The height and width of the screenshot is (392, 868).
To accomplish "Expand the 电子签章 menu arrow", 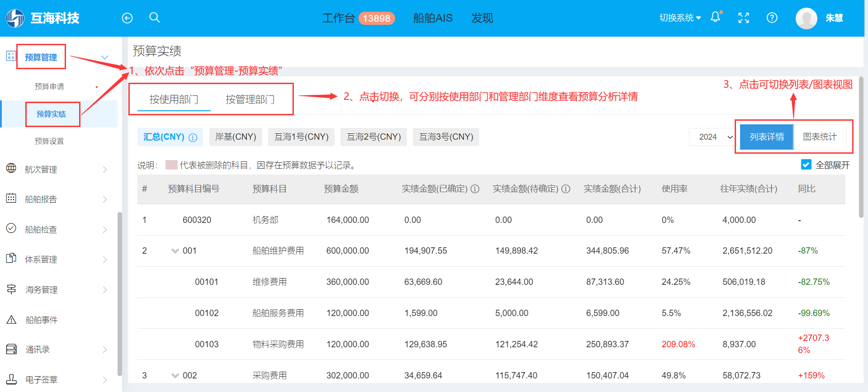I will [x=105, y=380].
